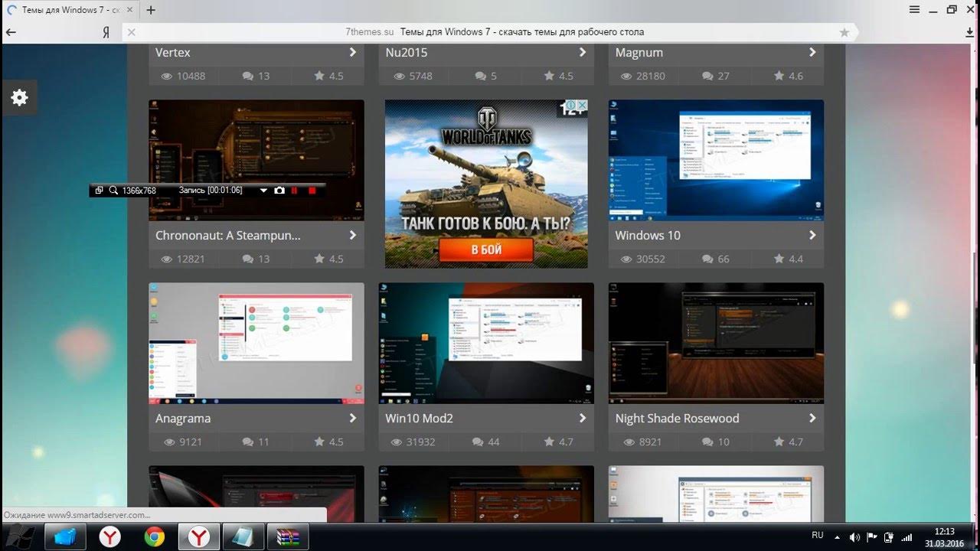Open Yandex home via the Я icon
This screenshot has width=980, height=551.
point(106,32)
